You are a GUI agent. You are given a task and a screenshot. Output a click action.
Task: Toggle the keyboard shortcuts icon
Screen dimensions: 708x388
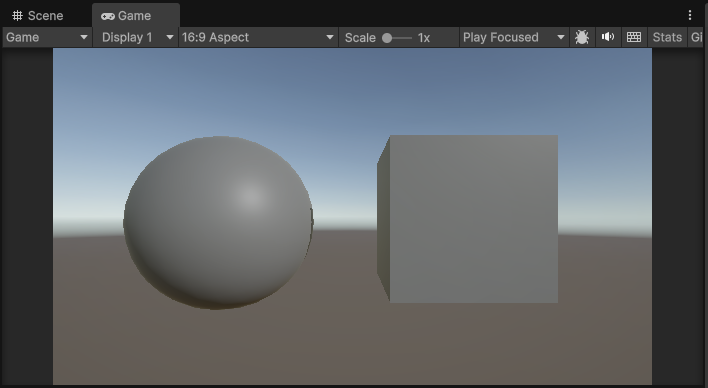[634, 37]
